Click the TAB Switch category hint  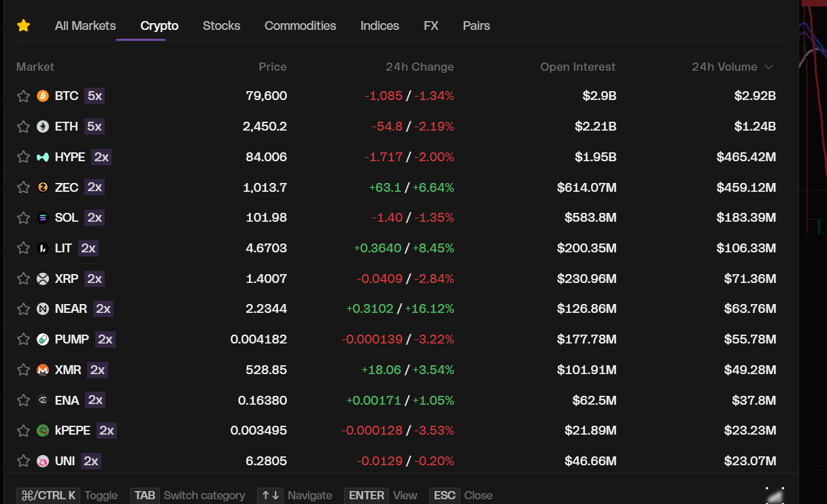(188, 495)
